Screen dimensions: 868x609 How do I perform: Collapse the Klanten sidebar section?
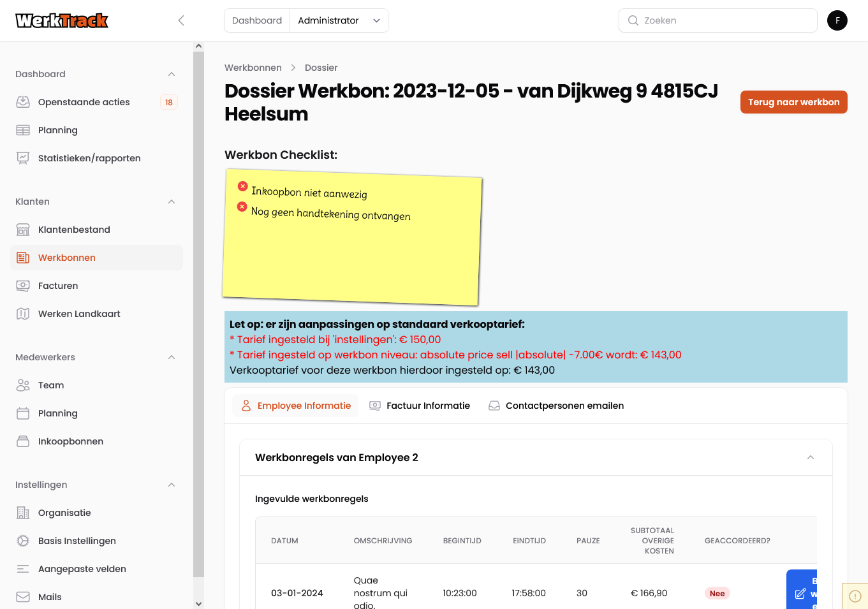(172, 202)
